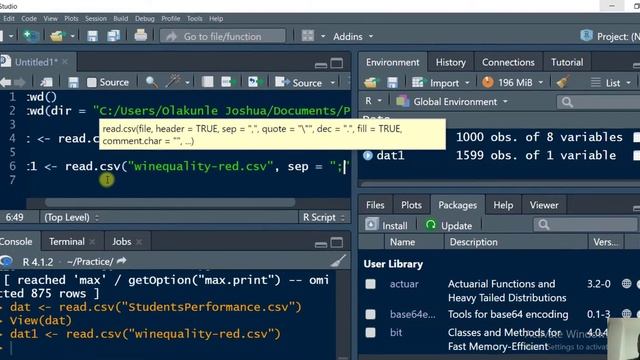Open console working directory arrow

[122, 261]
